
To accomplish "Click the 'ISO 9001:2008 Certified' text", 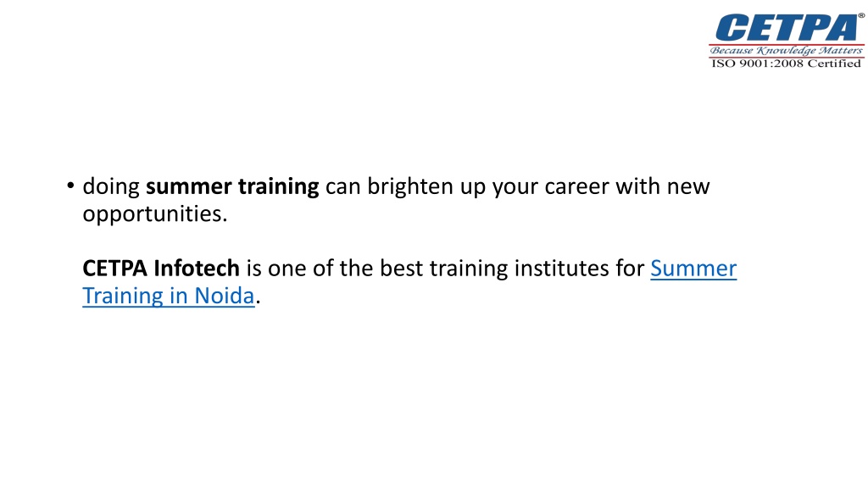I will (786, 64).
